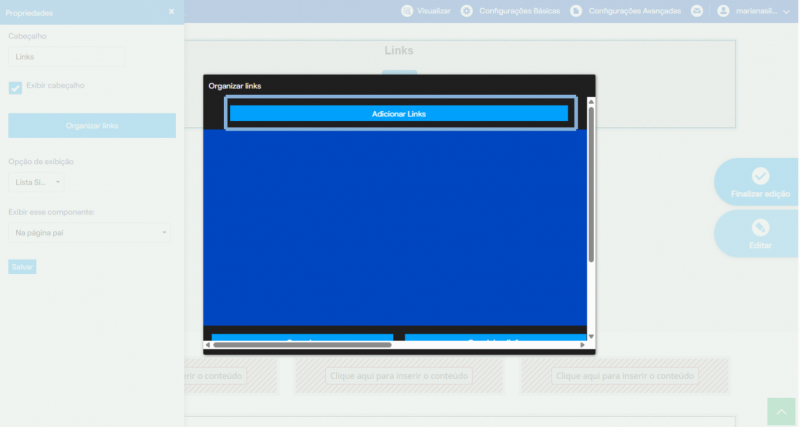The height and width of the screenshot is (427, 800).
Task: Click the scroll left arrow in dialog
Action: click(x=208, y=345)
